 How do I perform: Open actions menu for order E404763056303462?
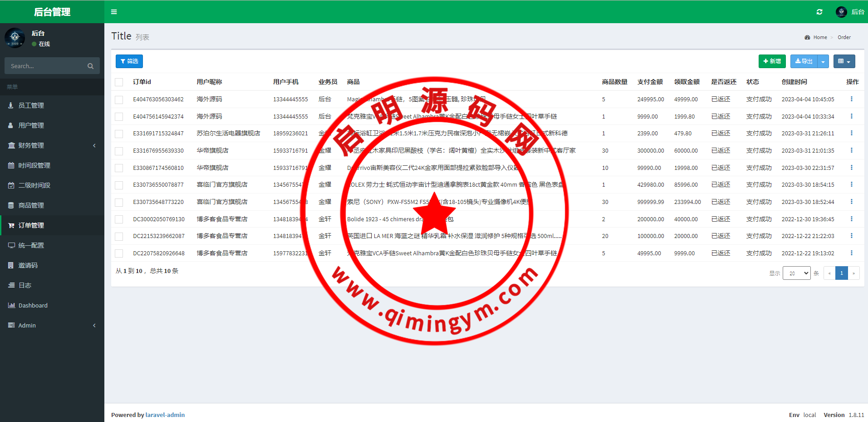click(851, 99)
